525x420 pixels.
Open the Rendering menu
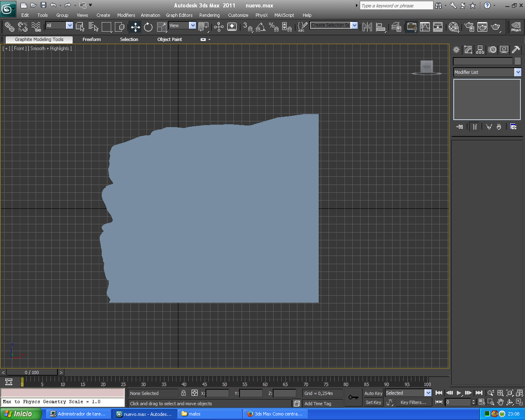click(x=209, y=15)
